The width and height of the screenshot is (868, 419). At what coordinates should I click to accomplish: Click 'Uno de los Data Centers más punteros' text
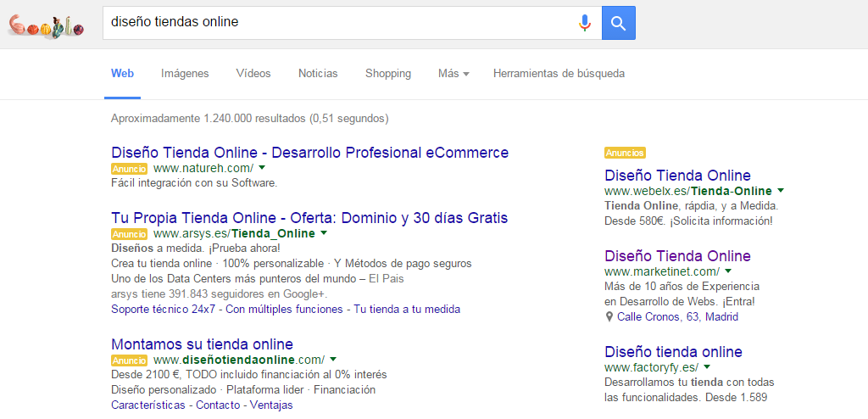(258, 278)
